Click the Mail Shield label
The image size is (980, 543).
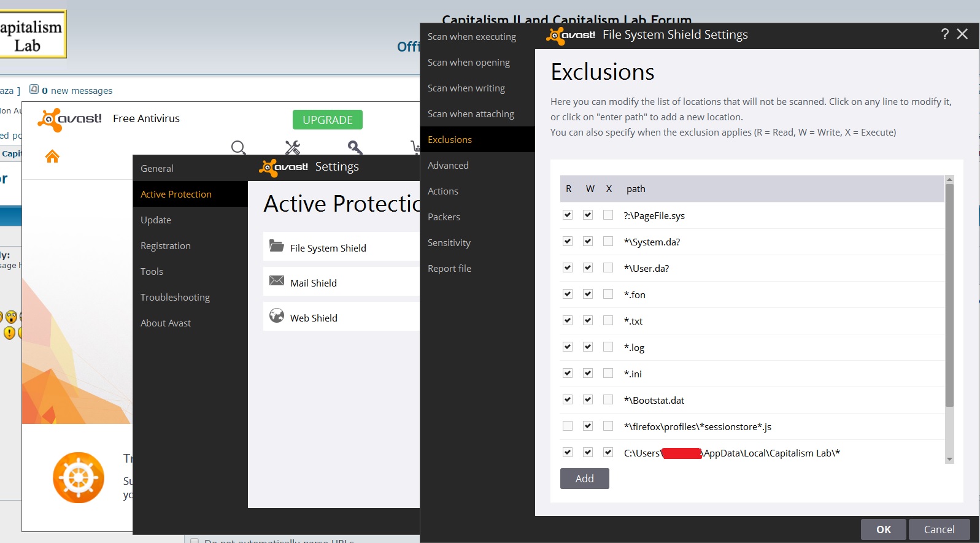pos(314,283)
